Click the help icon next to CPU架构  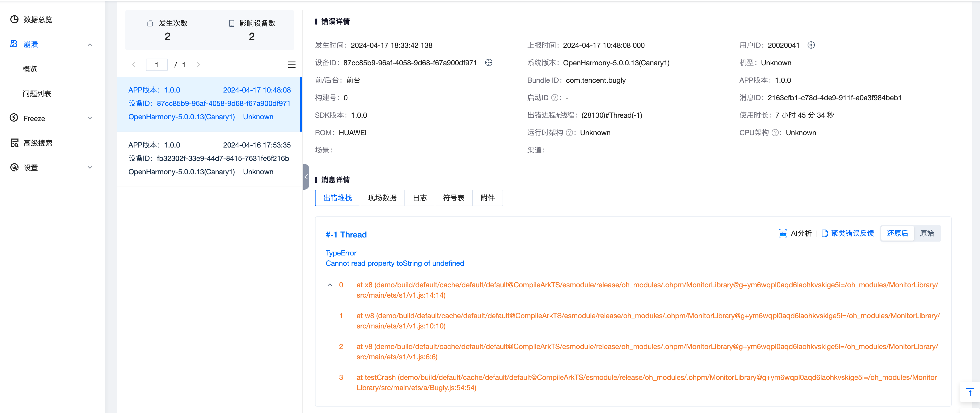775,132
